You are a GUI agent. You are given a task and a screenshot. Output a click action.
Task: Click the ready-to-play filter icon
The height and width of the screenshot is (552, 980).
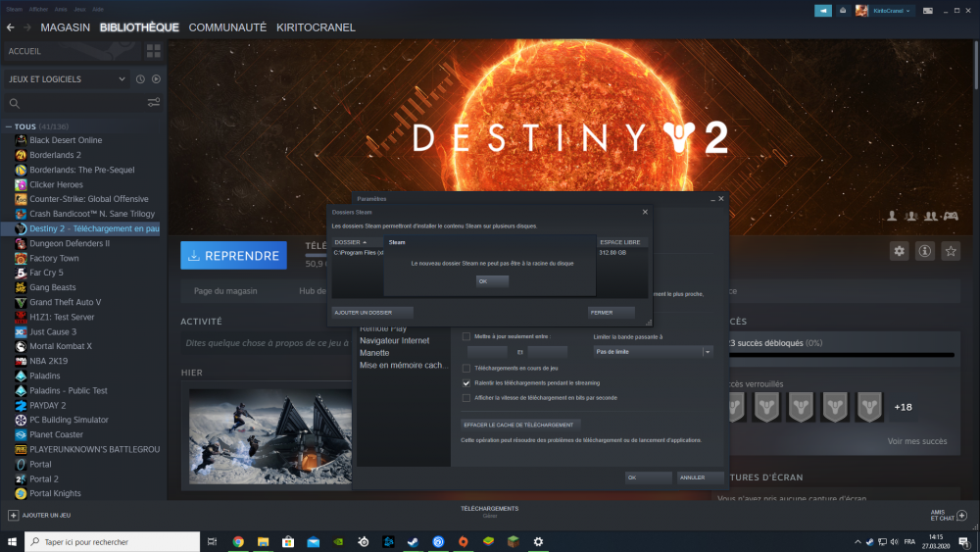(x=156, y=79)
